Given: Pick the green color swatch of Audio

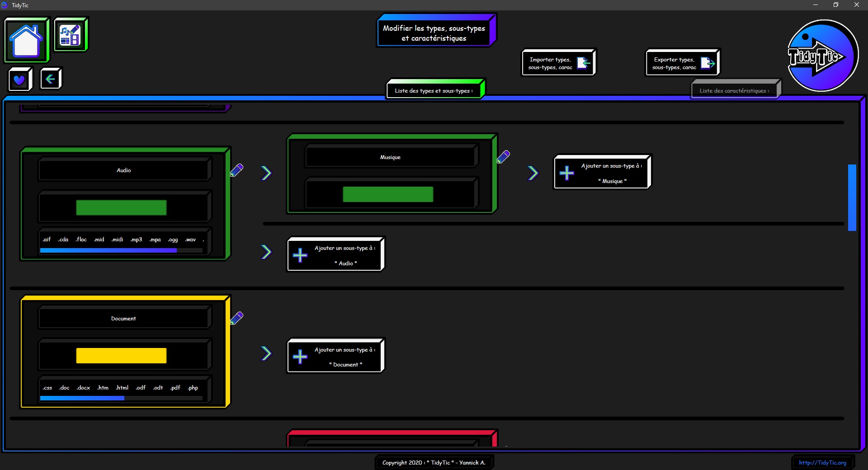Looking at the screenshot, I should 121,208.
